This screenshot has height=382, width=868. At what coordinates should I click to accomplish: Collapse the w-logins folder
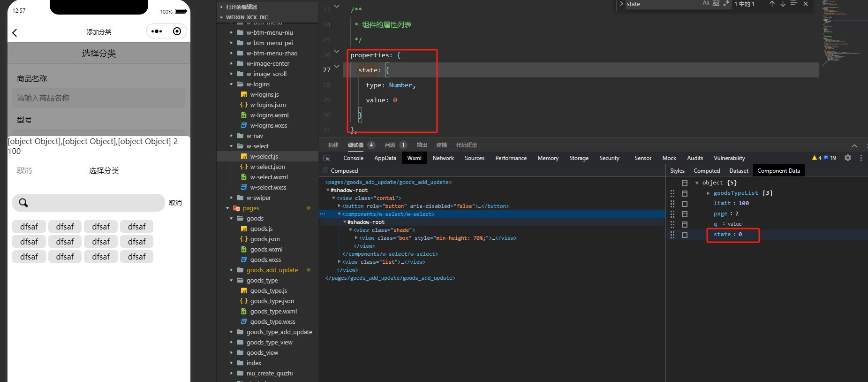point(231,84)
